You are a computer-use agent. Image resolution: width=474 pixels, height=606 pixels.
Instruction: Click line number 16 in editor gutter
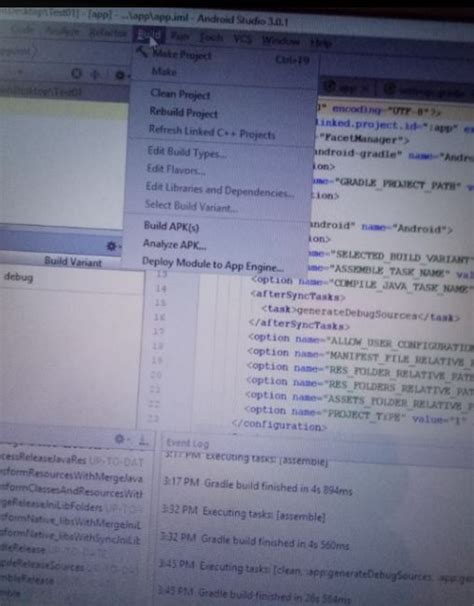[159, 317]
